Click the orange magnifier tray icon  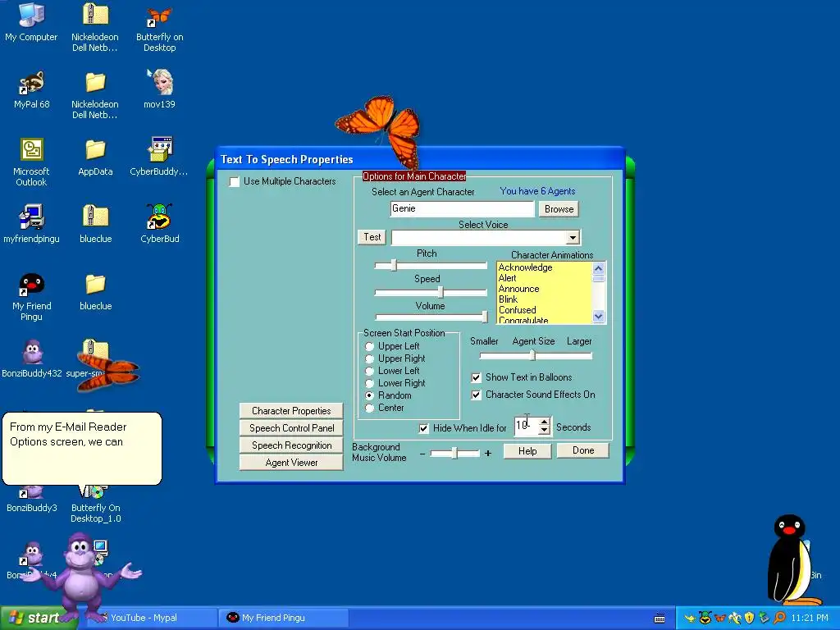(x=779, y=619)
